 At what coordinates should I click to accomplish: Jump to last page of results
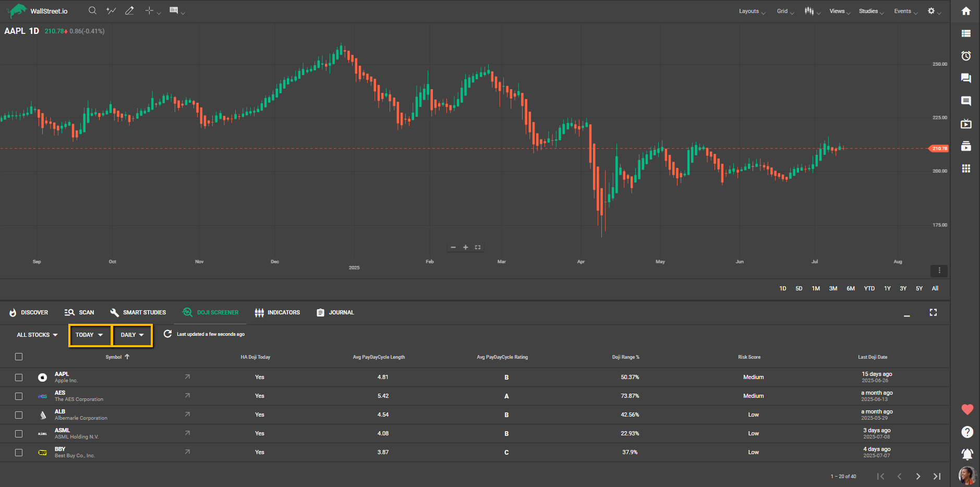click(937, 476)
